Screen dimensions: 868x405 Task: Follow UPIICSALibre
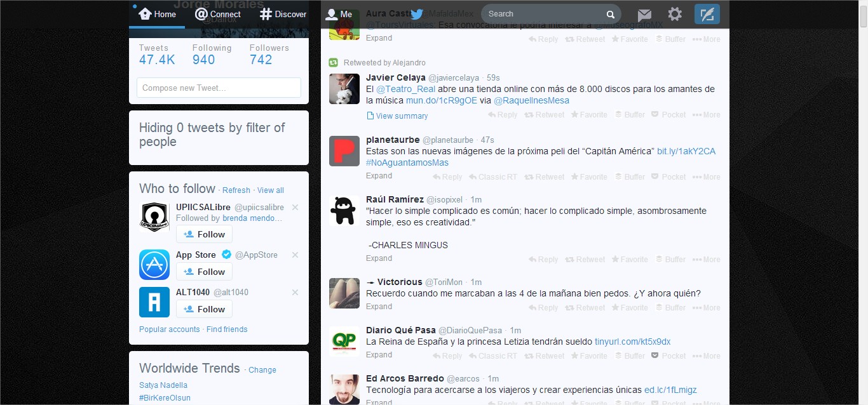pos(204,234)
